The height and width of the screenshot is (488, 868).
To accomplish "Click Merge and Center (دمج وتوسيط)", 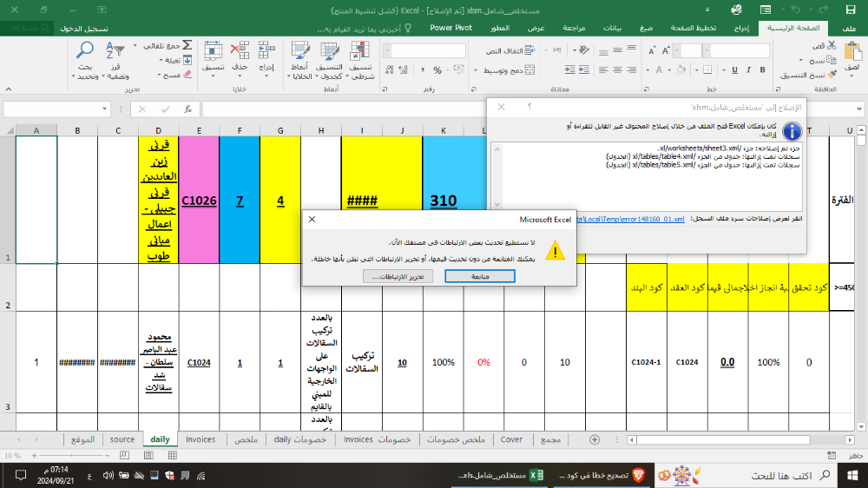I will pyautogui.click(x=510, y=70).
